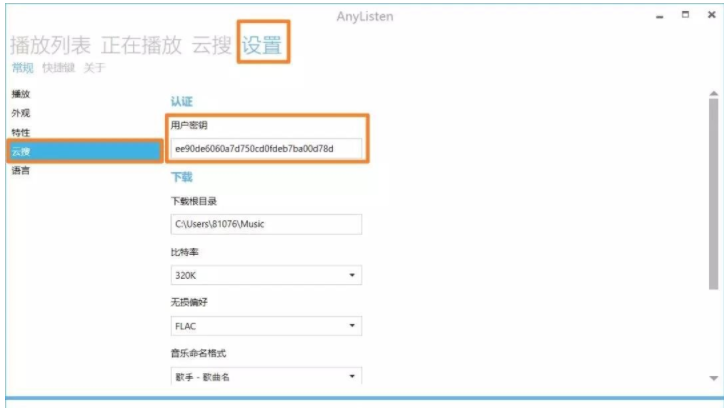Select 外观 in settings sidebar
Image resolution: width=724 pixels, height=408 pixels.
click(21, 113)
